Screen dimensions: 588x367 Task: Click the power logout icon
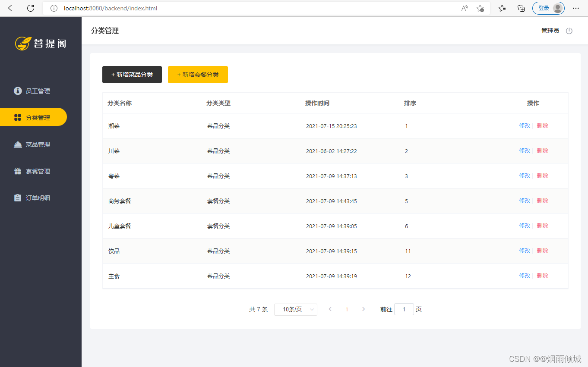569,31
